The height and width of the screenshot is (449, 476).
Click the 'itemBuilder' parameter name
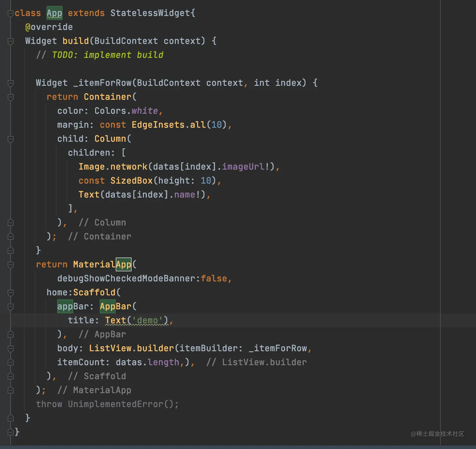click(209, 349)
